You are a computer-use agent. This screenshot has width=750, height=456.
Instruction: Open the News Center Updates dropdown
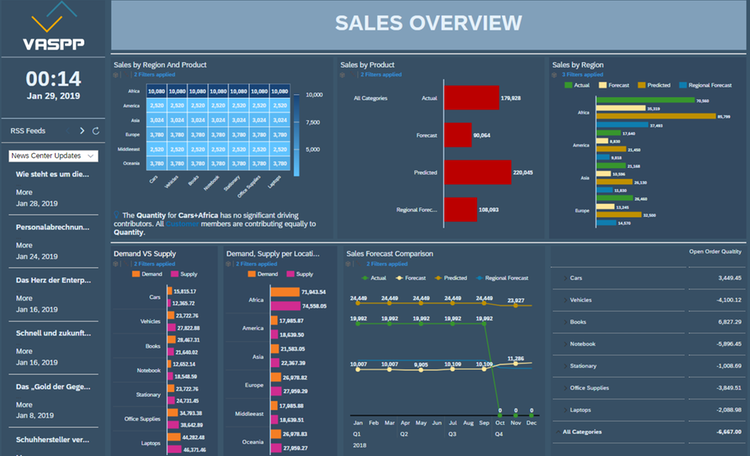pos(53,156)
